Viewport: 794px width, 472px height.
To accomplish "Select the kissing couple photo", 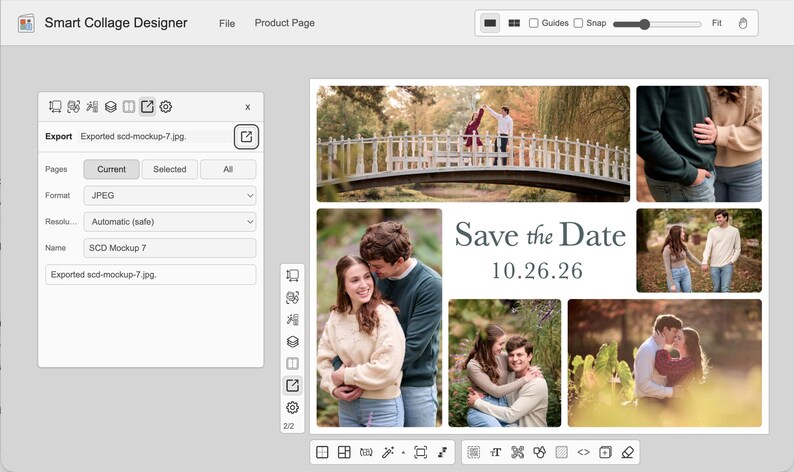I will click(x=664, y=363).
